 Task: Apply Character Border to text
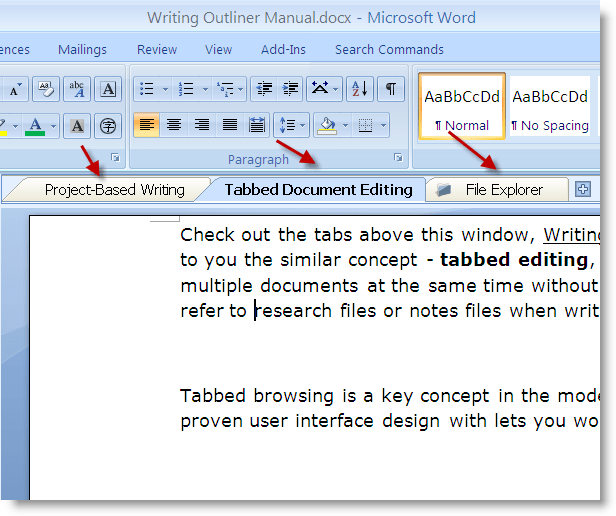pyautogui.click(x=108, y=89)
